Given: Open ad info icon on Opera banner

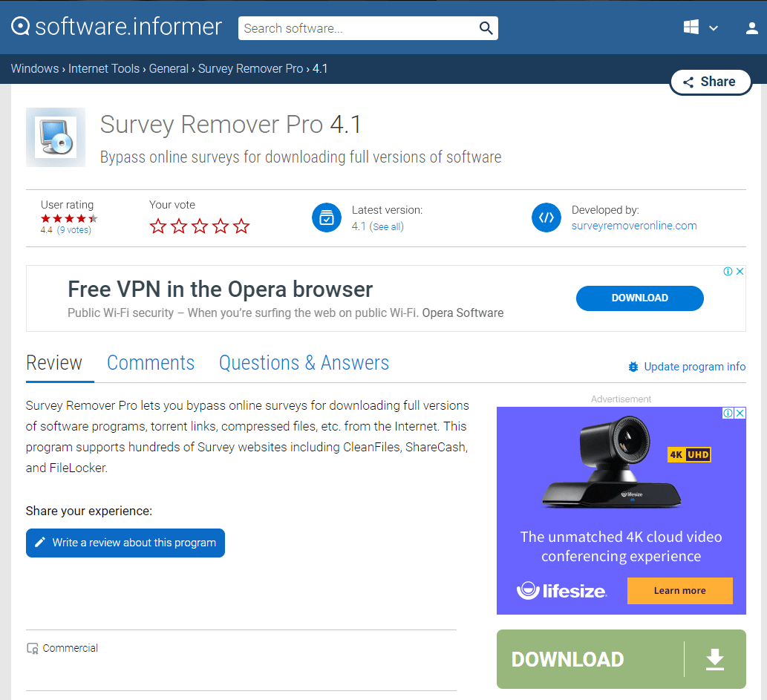Looking at the screenshot, I should click(x=728, y=272).
